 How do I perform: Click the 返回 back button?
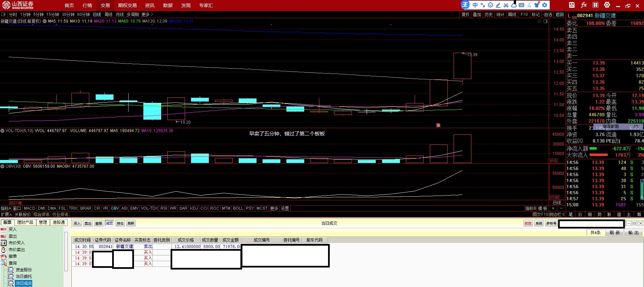(560, 14)
